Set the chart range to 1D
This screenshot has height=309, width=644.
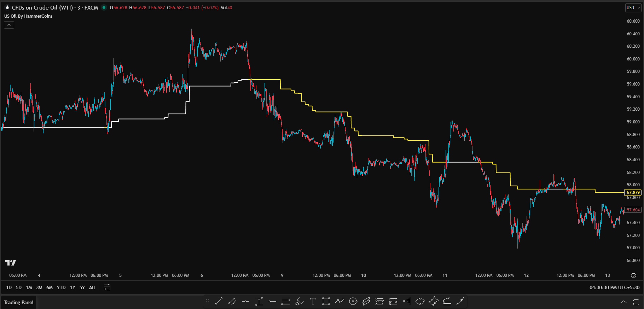pos(9,287)
